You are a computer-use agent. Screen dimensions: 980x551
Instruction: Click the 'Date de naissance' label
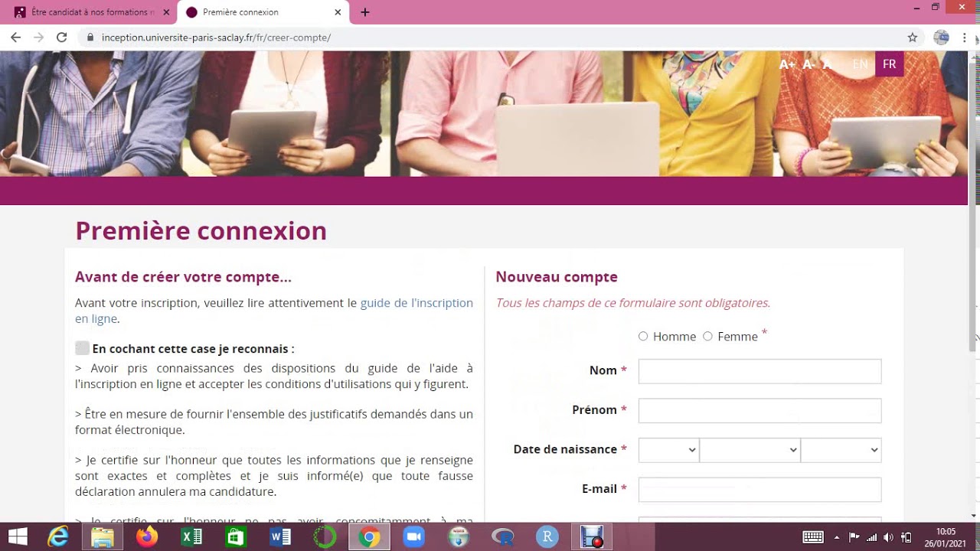pos(565,449)
